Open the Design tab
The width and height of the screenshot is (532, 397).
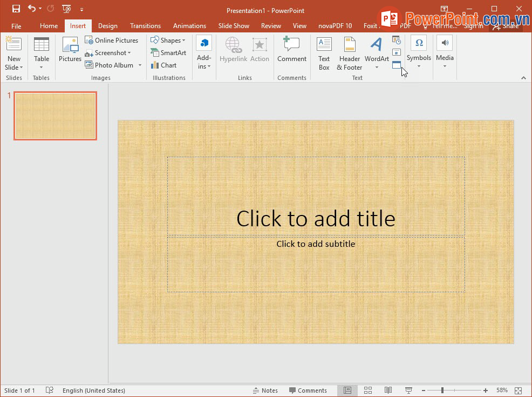coord(108,26)
